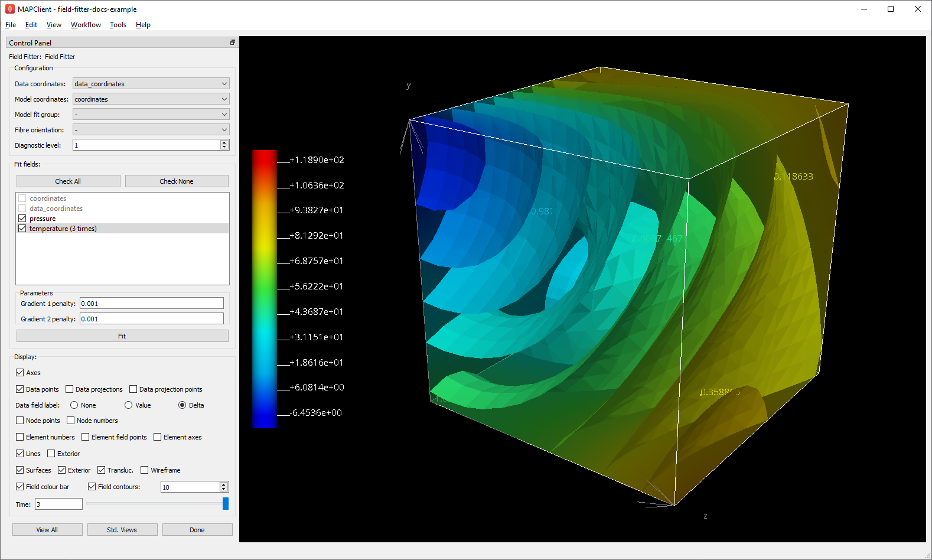
Task: Click the Gradient 2 penalty field
Action: [x=152, y=319]
